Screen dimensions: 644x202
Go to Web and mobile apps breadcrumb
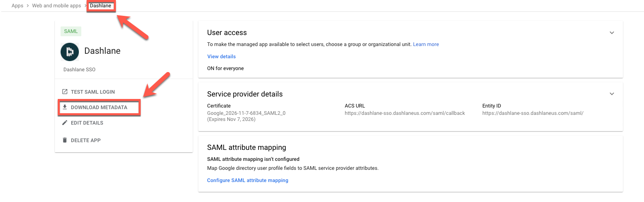coord(57,6)
